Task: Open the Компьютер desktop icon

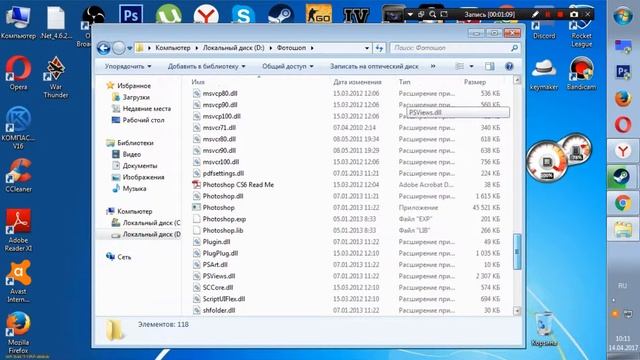Action: pyautogui.click(x=18, y=22)
